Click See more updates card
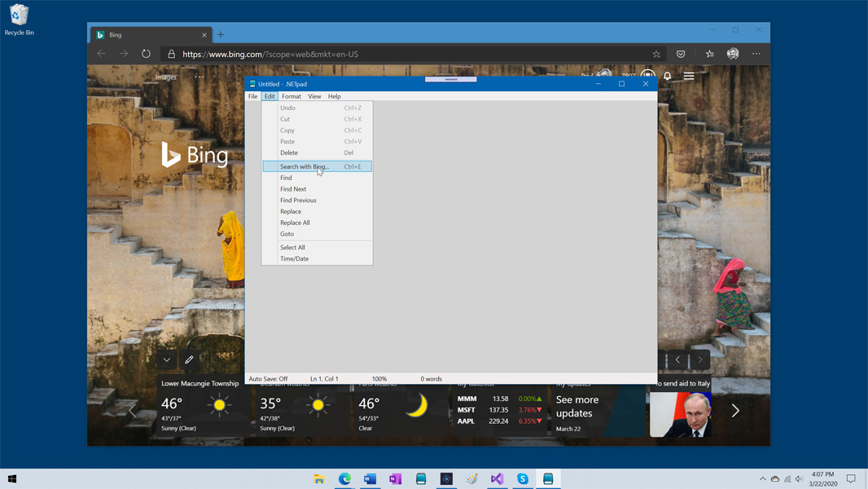This screenshot has width=868, height=489. (x=577, y=407)
